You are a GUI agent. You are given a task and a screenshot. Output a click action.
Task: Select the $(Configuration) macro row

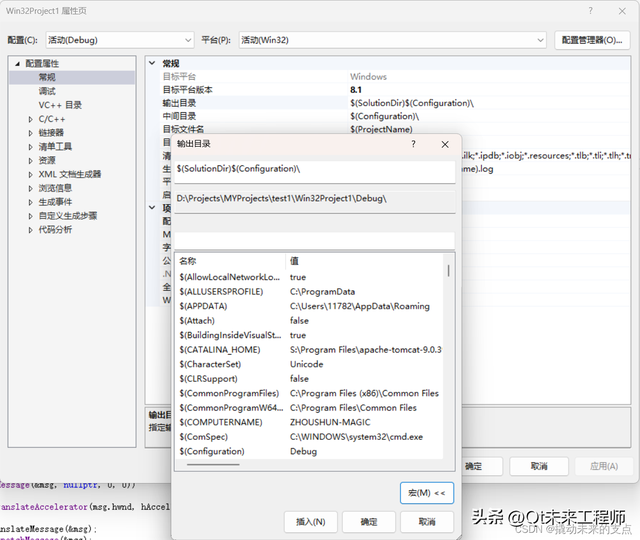(x=310, y=451)
